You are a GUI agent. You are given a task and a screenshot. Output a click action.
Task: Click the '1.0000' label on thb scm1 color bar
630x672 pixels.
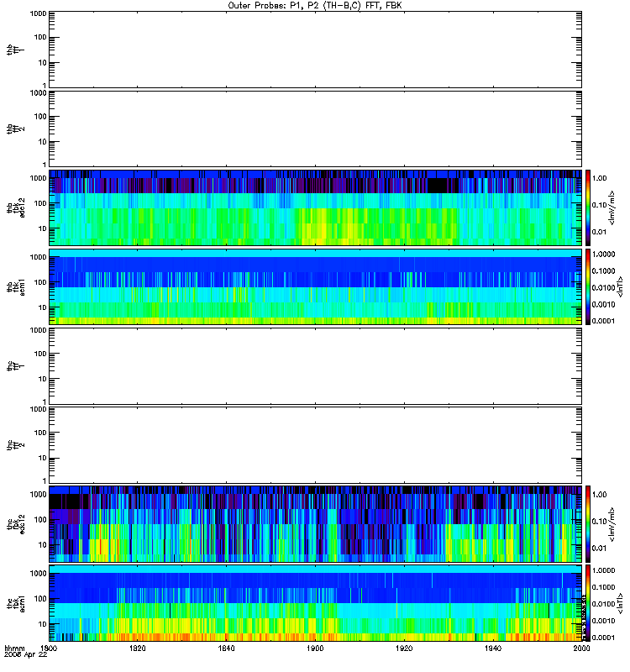[x=603, y=255]
